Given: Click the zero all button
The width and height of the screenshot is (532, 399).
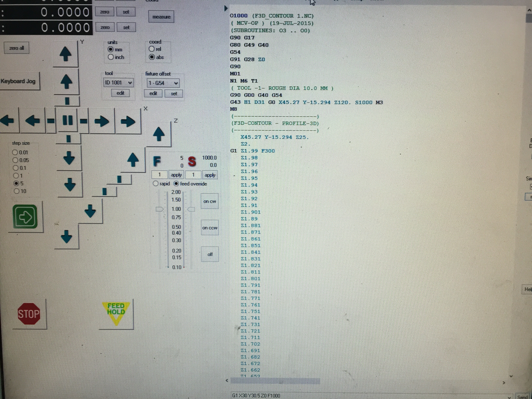Looking at the screenshot, I should 17,48.
